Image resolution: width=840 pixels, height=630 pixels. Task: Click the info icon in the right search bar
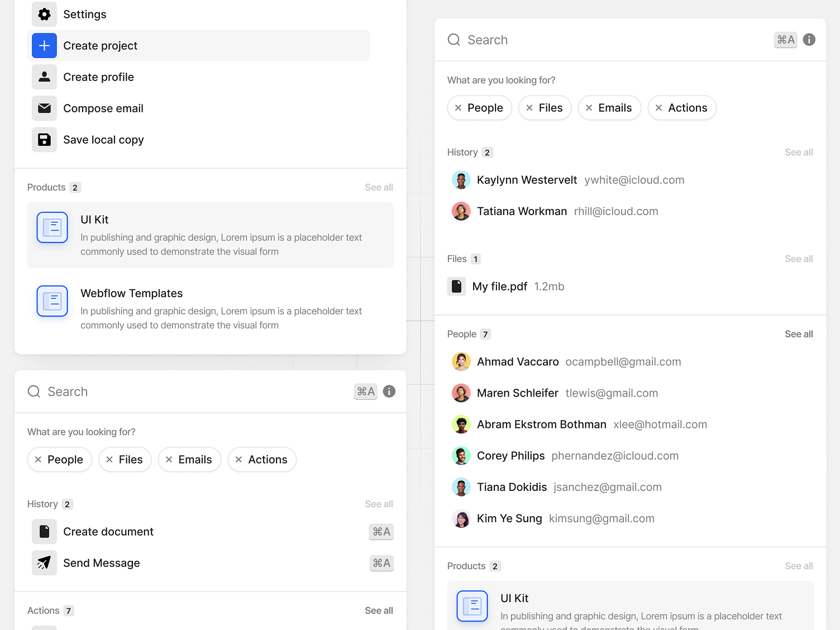tap(809, 40)
